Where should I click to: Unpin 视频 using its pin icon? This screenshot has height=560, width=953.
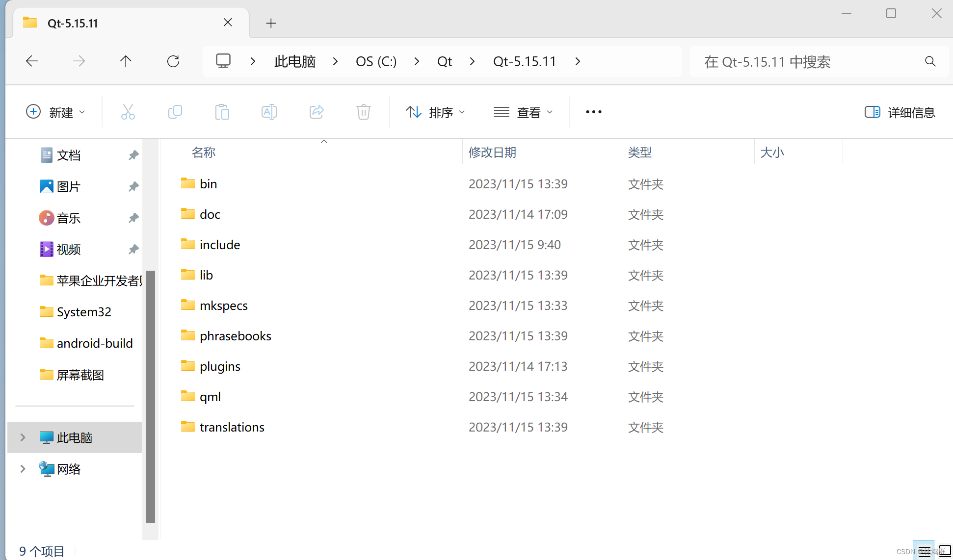point(133,250)
